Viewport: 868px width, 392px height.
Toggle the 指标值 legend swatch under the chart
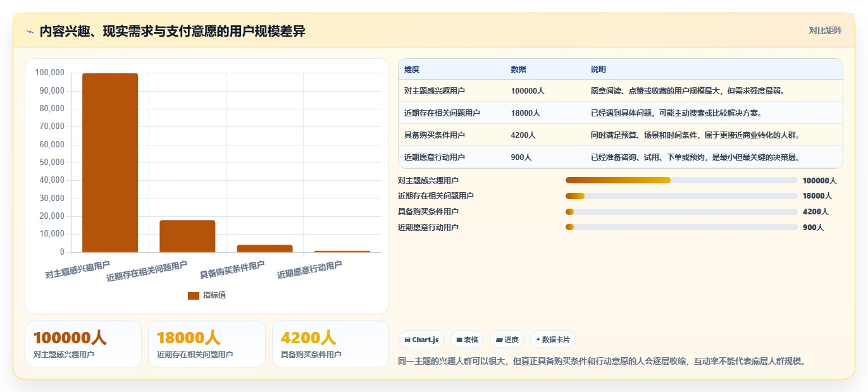(194, 295)
